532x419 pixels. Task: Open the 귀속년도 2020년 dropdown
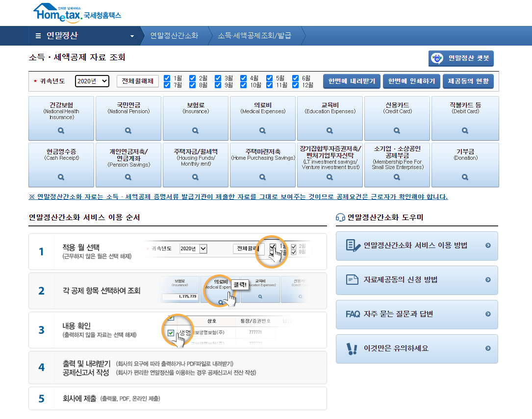[92, 81]
